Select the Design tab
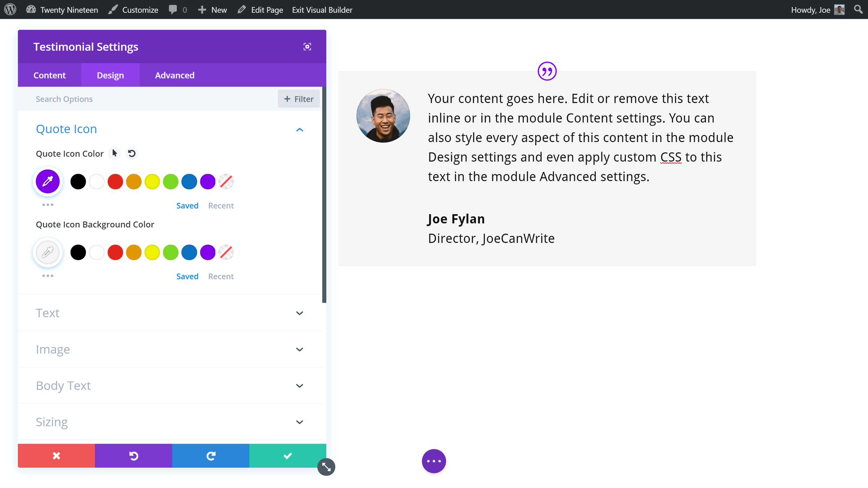The height and width of the screenshot is (488, 868). point(110,75)
